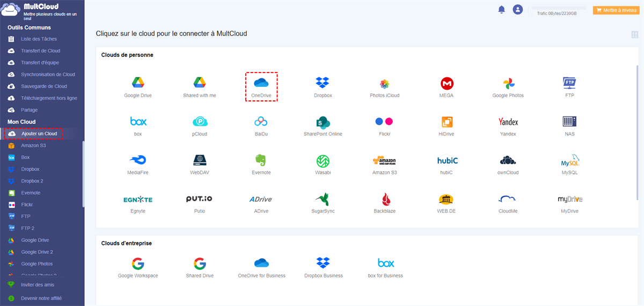
Task: Connect pCloud
Action: 200,126
